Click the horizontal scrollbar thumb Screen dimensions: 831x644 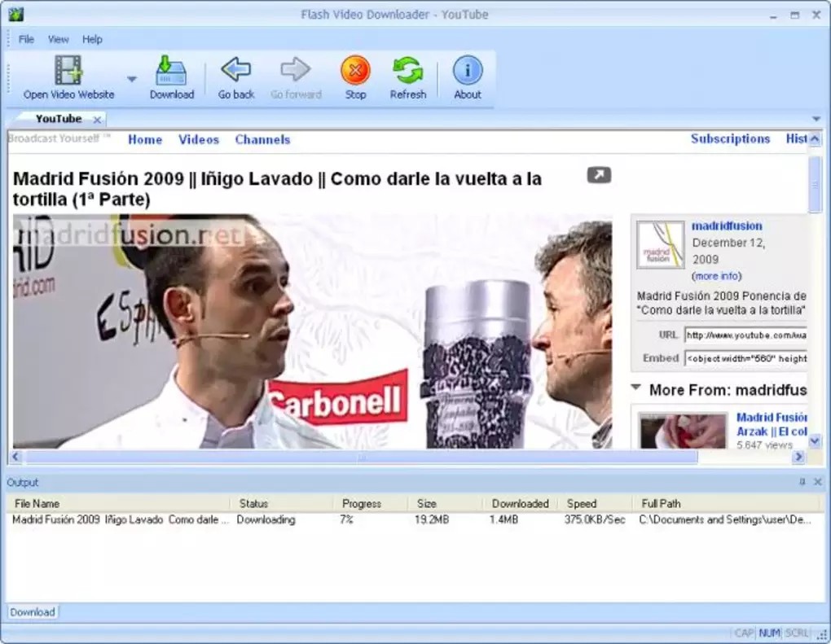click(x=362, y=457)
